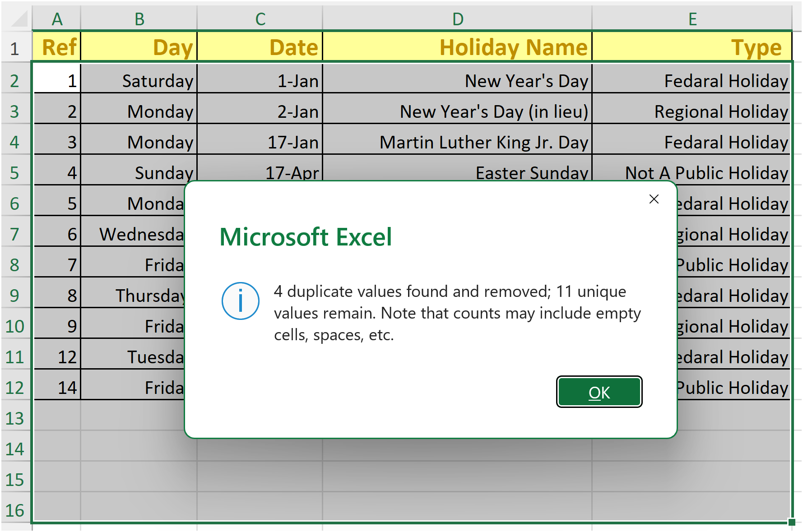Select the worksheet's select-all corner triangle
Screen dimensions: 803x532
[x=18, y=19]
